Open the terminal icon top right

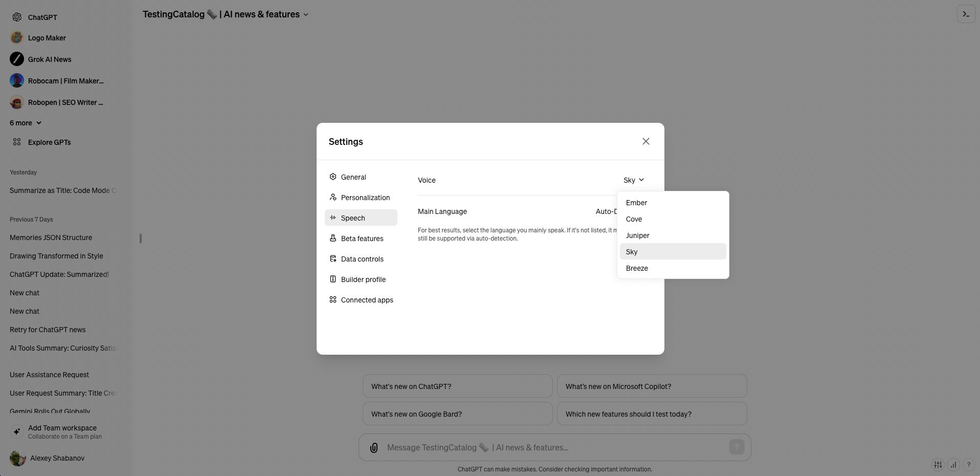[x=966, y=14]
